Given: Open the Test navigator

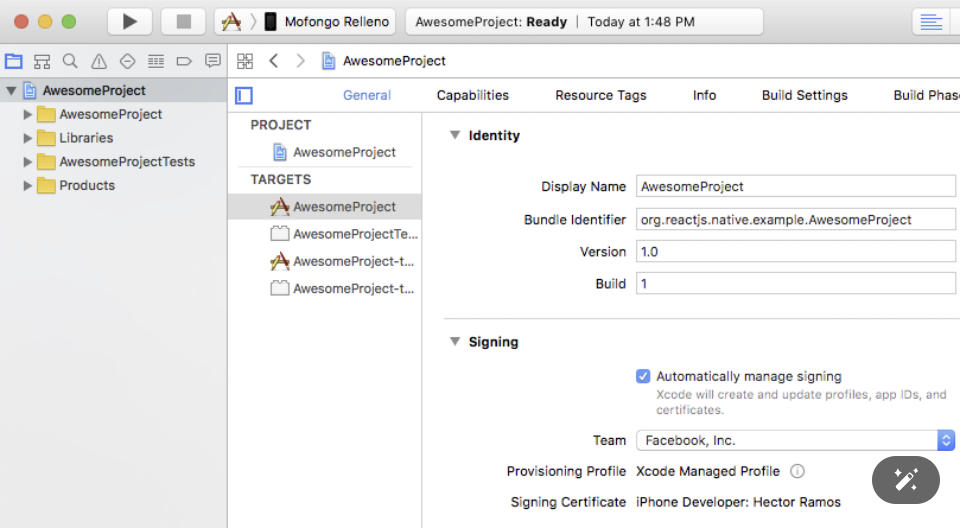Looking at the screenshot, I should pyautogui.click(x=127, y=61).
